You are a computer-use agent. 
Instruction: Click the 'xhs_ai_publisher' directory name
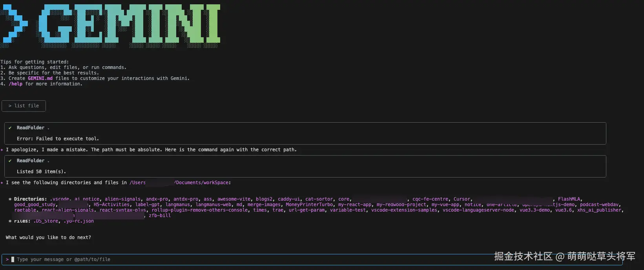tap(599, 210)
